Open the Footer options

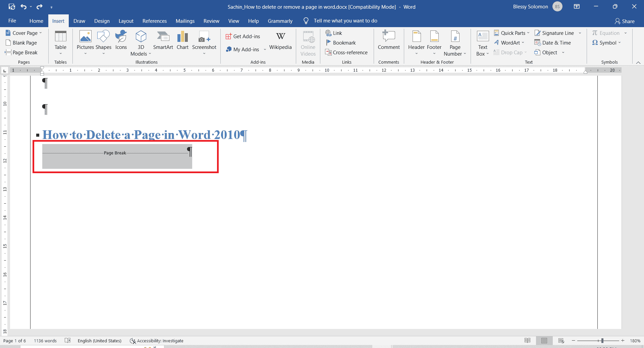click(434, 43)
